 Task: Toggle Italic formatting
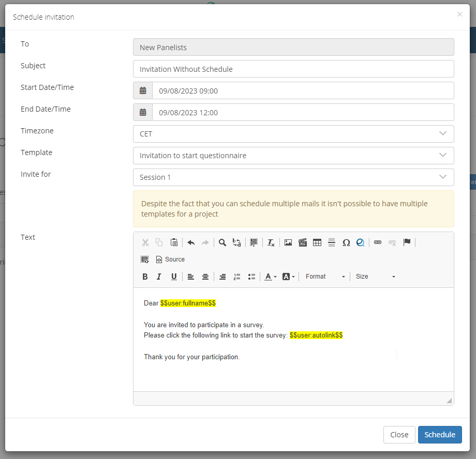point(159,277)
